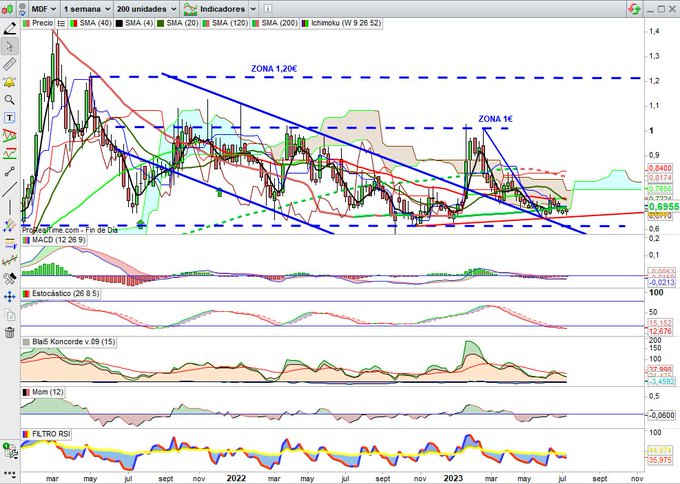Open the blue dotted shapes tool

[9, 225]
